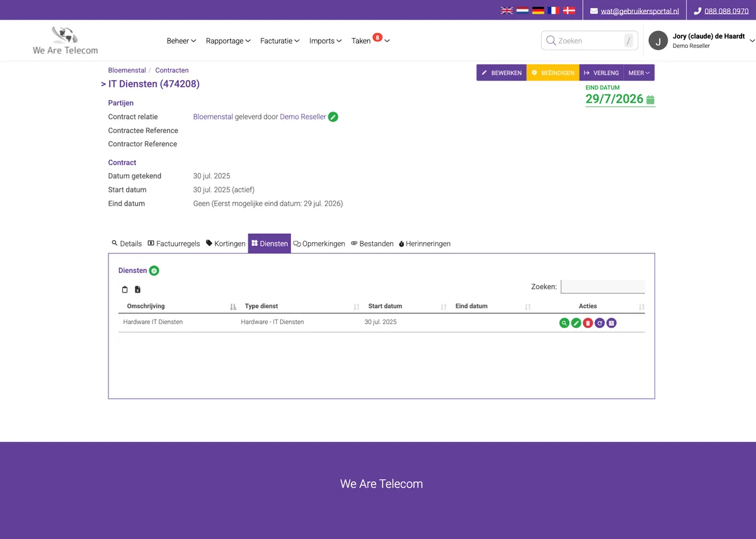The image size is (756, 539).
Task: Open the Bloemenstal breadcrumb link
Action: pyautogui.click(x=127, y=71)
